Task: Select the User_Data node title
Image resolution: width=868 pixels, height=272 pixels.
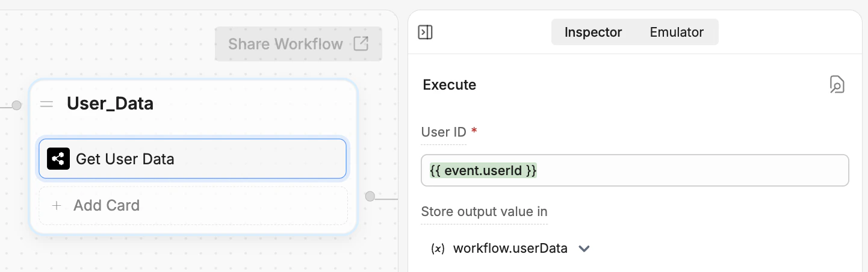Action: tap(110, 104)
